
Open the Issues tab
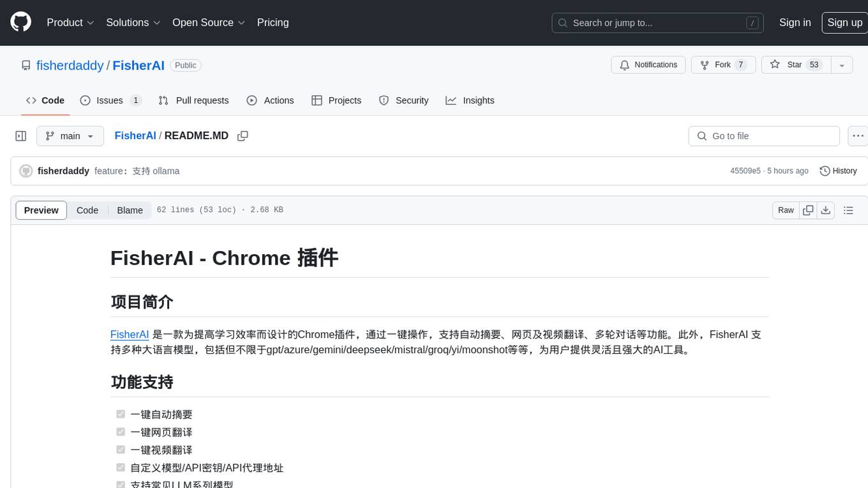[110, 100]
